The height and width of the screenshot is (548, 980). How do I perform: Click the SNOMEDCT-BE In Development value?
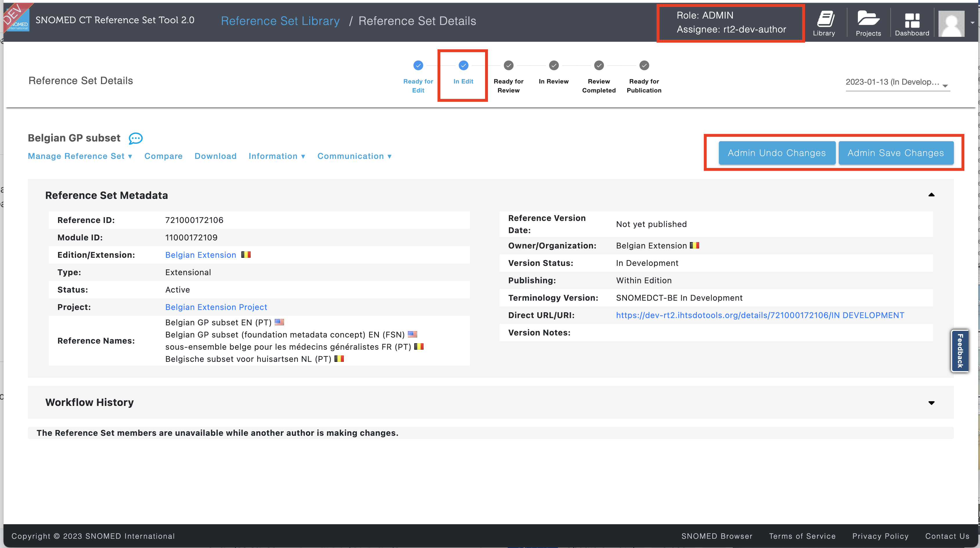[679, 298]
